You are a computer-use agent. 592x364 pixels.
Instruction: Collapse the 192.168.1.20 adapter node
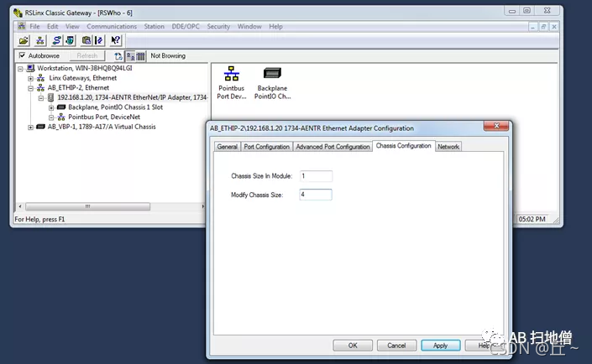coord(41,98)
